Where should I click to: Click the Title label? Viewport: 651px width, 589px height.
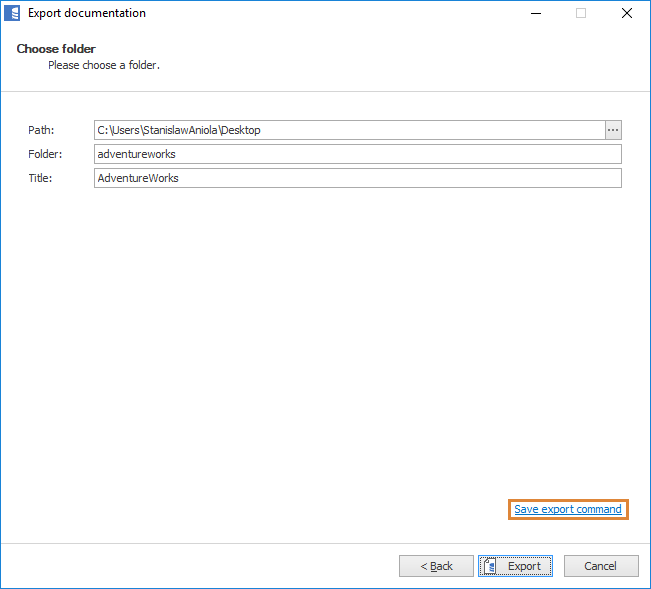click(40, 178)
